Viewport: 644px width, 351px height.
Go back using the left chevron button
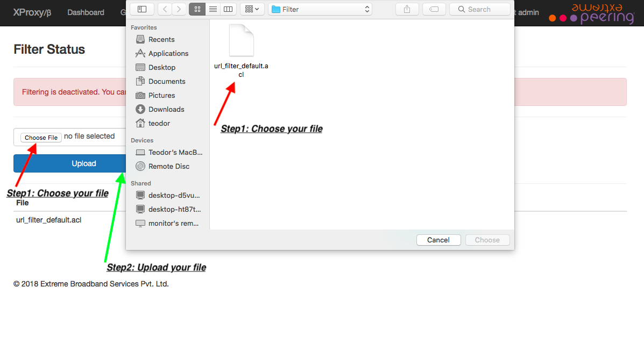165,9
